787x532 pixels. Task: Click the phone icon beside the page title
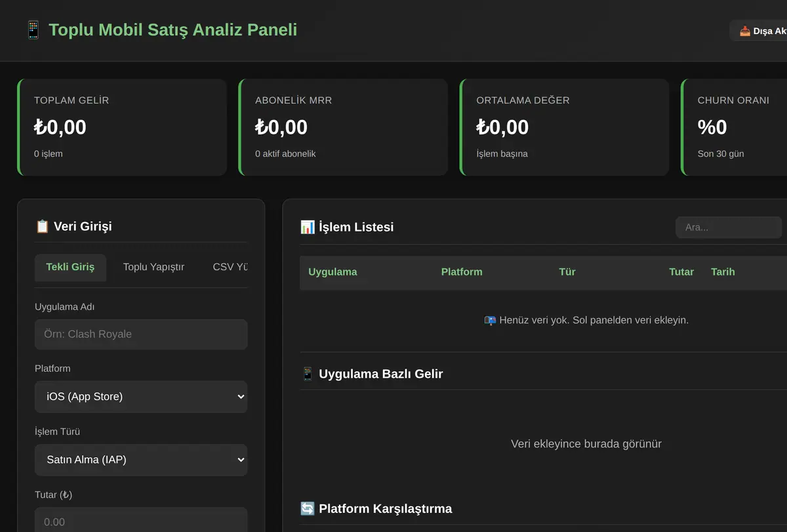[33, 30]
